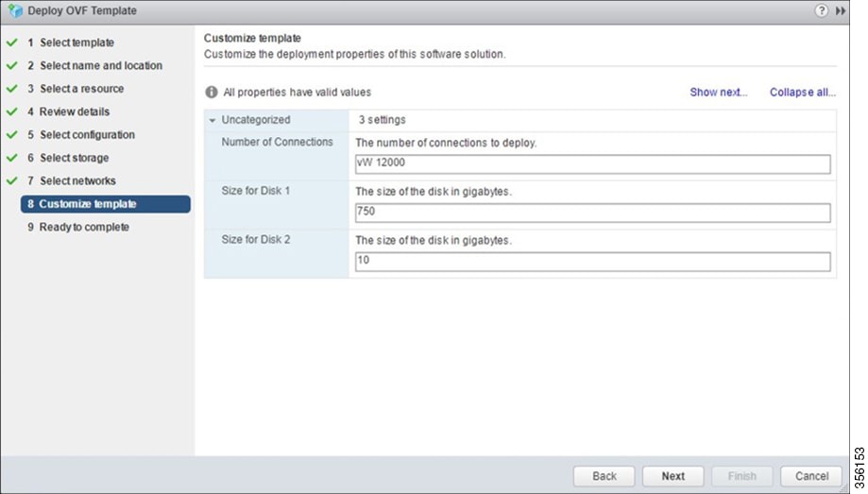Open step 5 Select configuration
868x494 pixels.
click(81, 134)
